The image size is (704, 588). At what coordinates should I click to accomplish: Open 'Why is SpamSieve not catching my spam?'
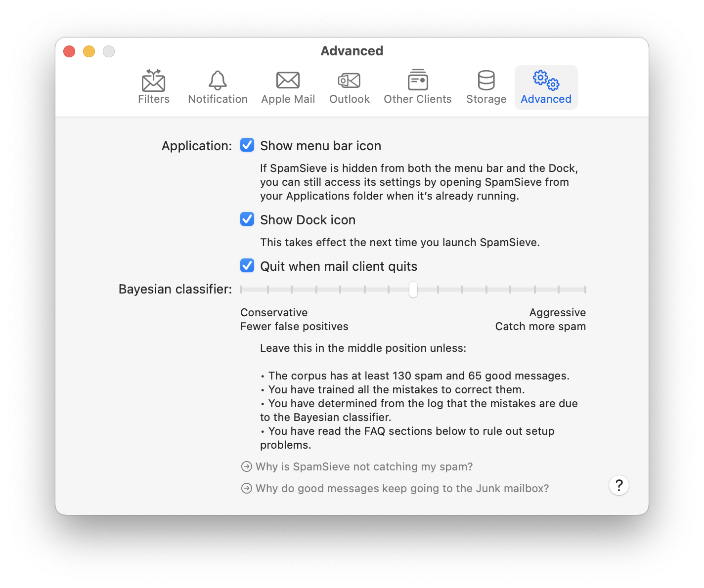click(x=364, y=466)
